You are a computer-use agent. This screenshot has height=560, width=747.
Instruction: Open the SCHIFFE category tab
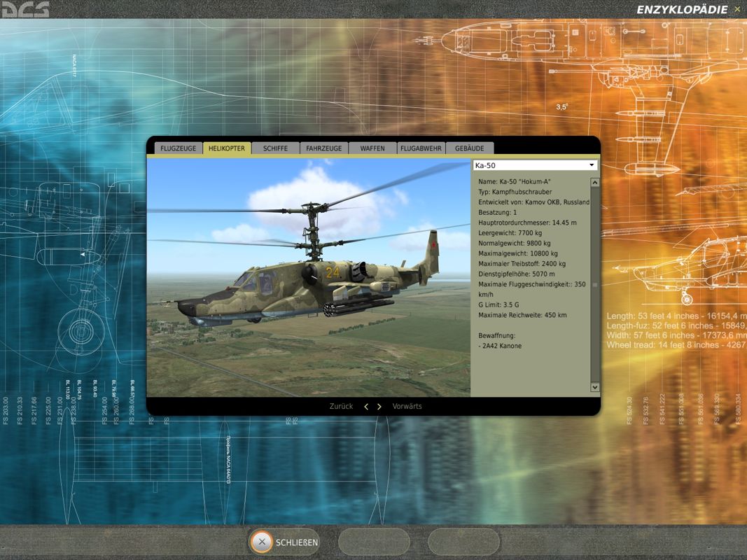[x=275, y=148]
